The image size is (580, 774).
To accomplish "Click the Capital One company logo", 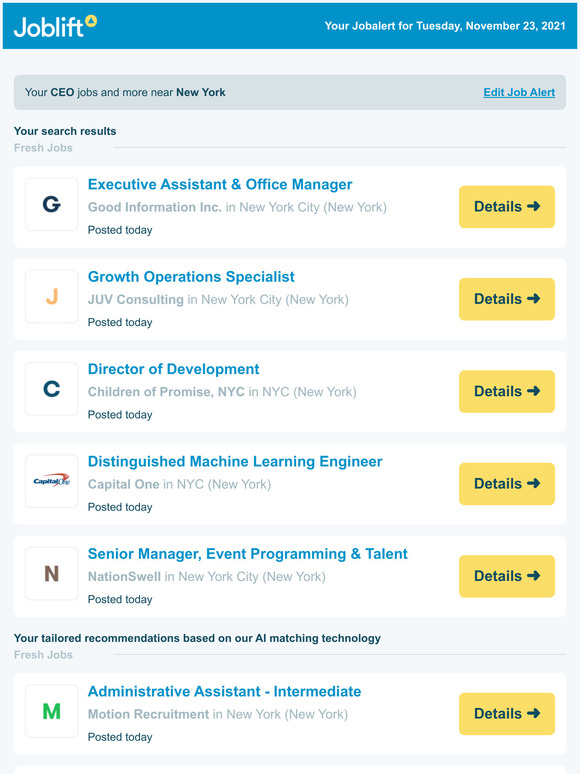I will point(52,481).
